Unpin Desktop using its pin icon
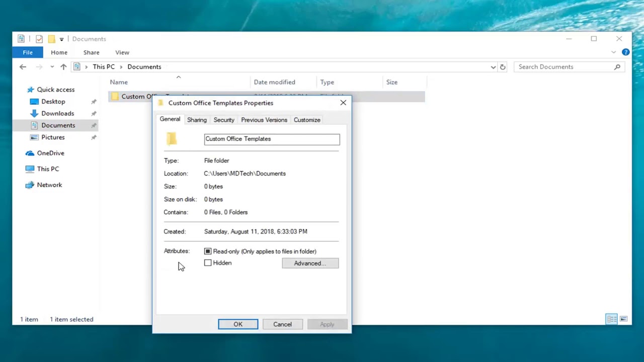 point(94,102)
